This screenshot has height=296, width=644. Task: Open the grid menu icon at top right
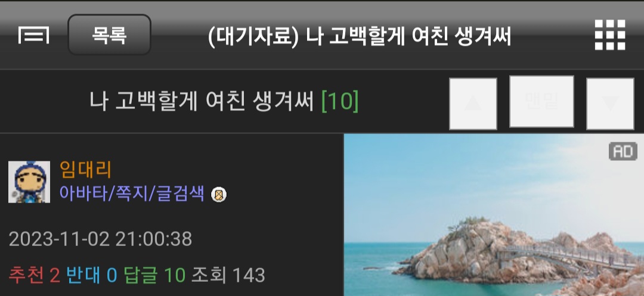(x=610, y=35)
